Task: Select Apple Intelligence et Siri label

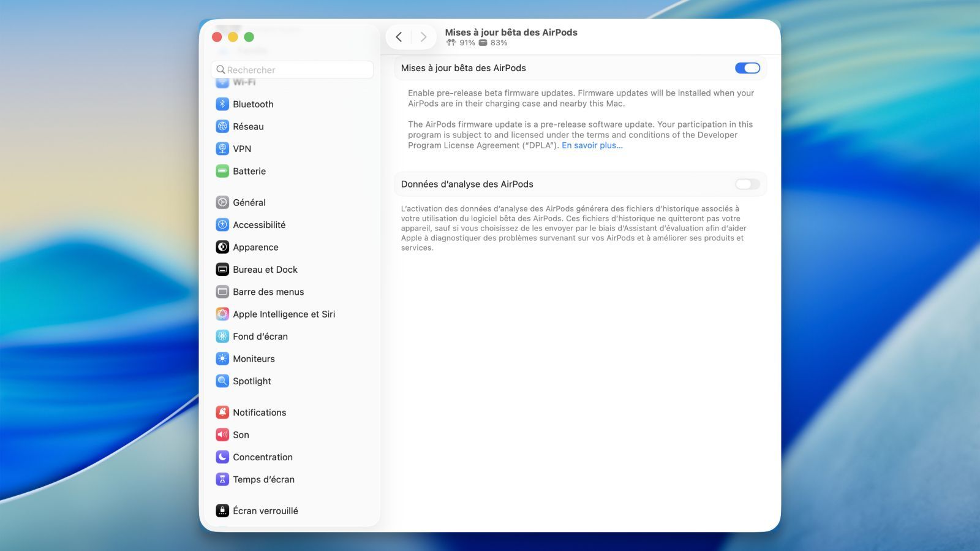Action: [284, 314]
